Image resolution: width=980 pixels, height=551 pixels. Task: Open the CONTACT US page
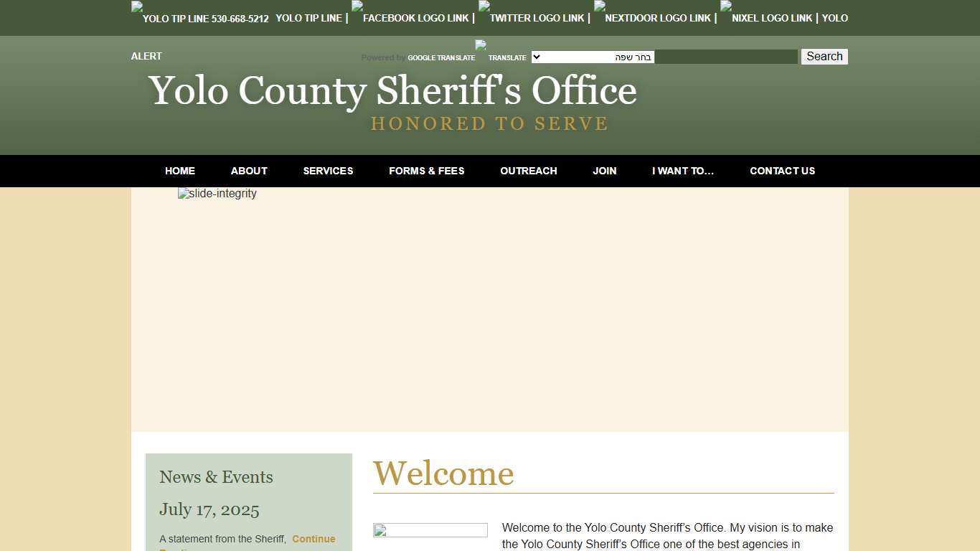pos(782,171)
